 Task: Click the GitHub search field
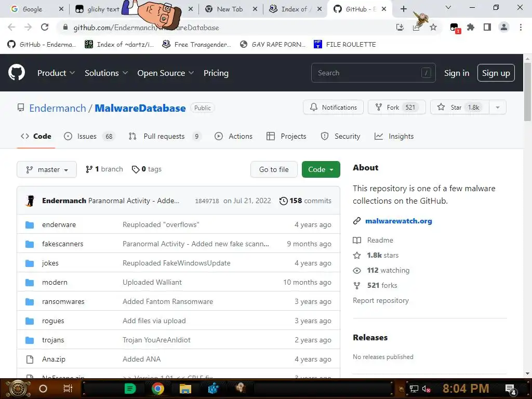373,73
